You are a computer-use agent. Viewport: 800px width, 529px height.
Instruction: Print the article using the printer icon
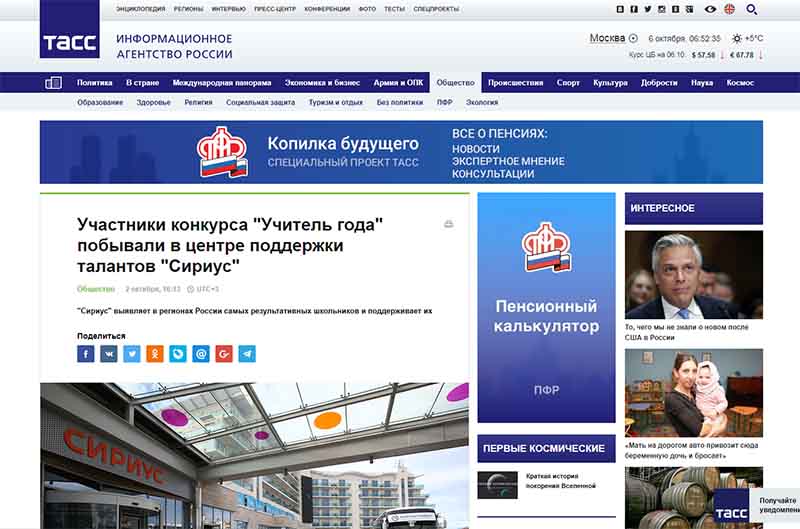point(448,223)
